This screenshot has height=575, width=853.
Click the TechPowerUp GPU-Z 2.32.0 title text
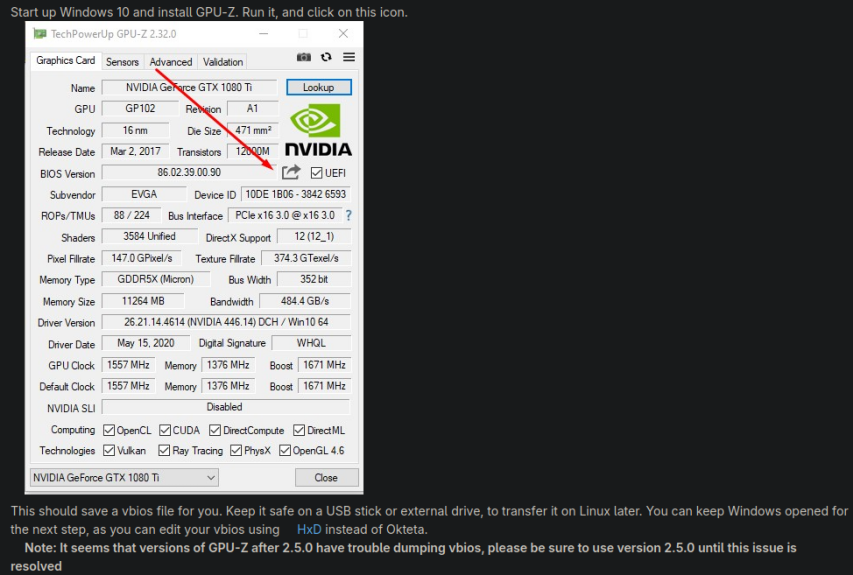click(x=114, y=34)
